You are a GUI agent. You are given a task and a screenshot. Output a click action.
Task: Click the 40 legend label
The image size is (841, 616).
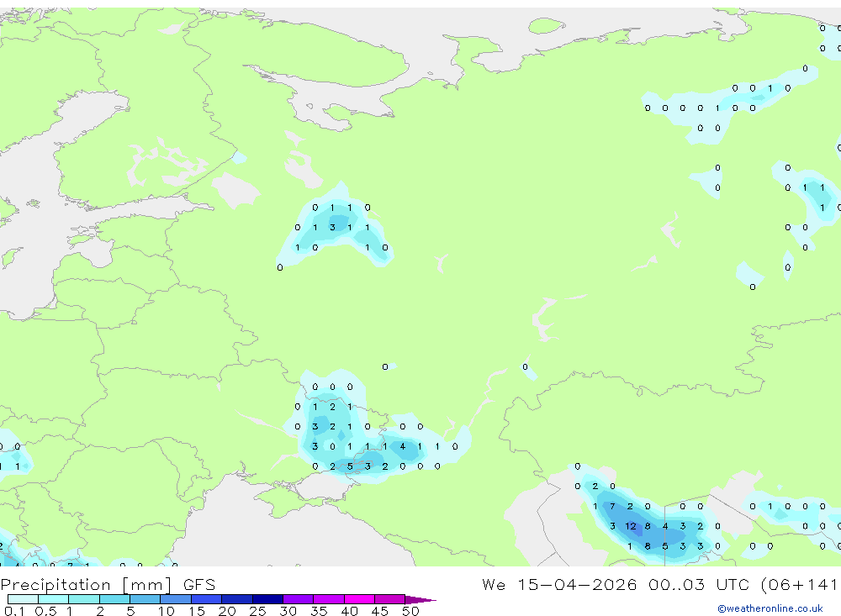point(349,611)
